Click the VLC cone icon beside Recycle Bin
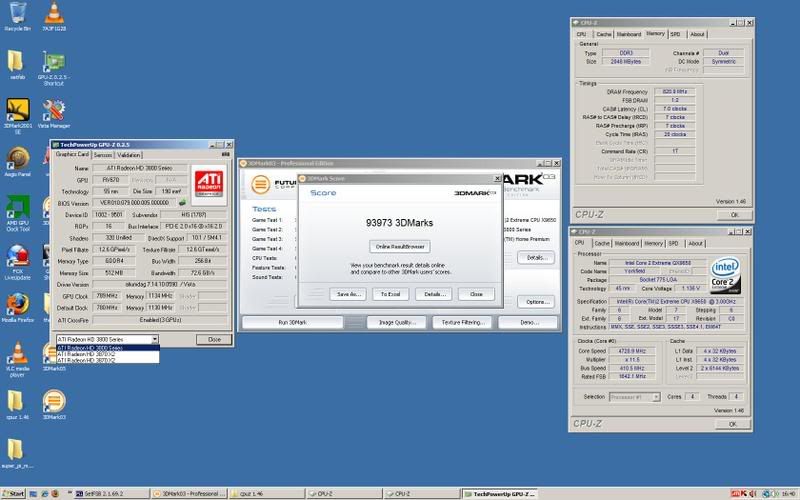Image resolution: width=800 pixels, height=500 pixels. (x=54, y=15)
